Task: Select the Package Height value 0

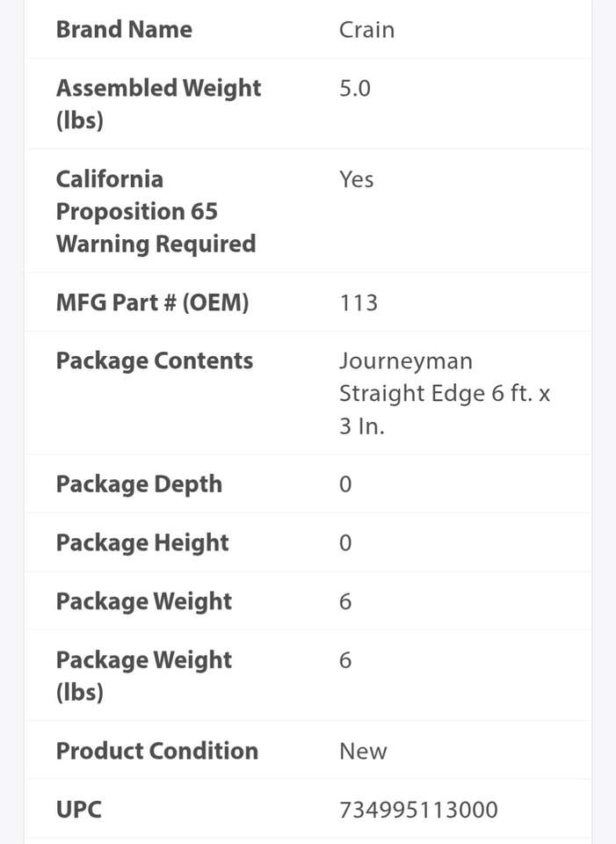Action: [345, 543]
